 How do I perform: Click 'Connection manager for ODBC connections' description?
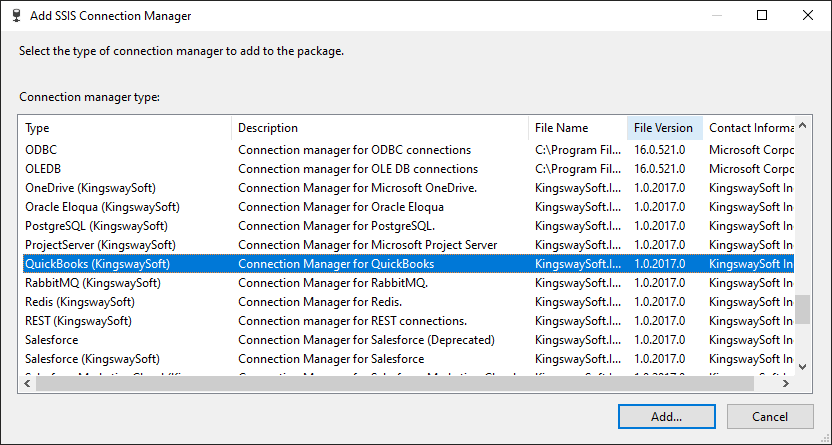click(x=354, y=150)
